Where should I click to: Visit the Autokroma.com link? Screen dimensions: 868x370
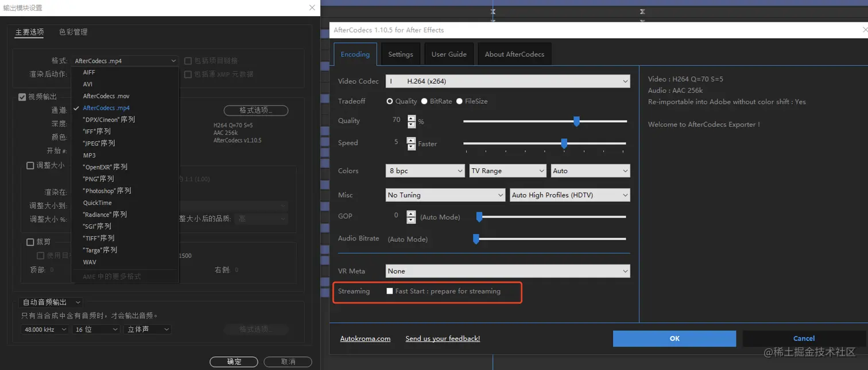click(x=365, y=338)
